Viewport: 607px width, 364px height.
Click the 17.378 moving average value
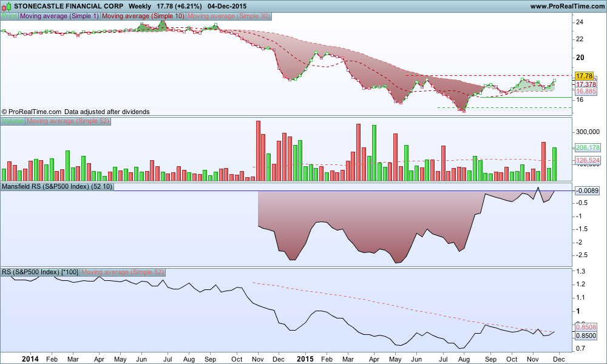(586, 84)
